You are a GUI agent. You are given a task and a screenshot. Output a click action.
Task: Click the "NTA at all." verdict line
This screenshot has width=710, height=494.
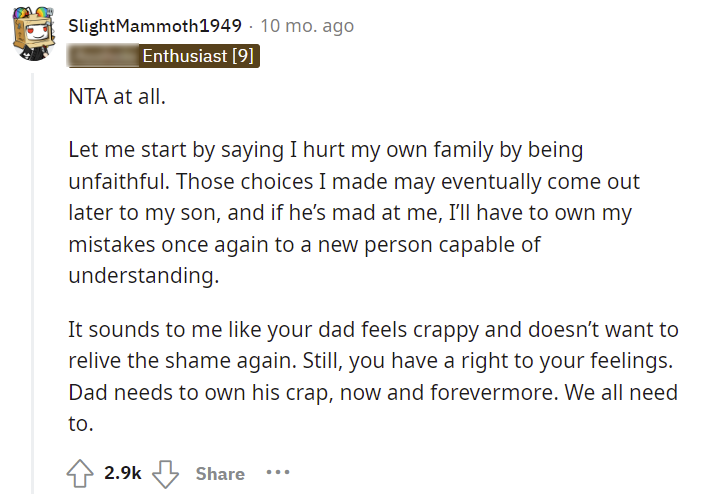[x=117, y=96]
